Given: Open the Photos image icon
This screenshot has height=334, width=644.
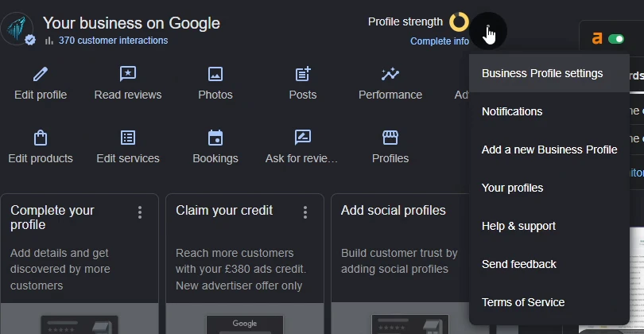Looking at the screenshot, I should coord(215,75).
